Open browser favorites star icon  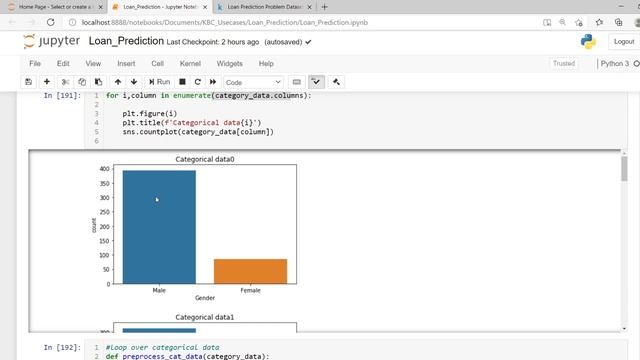599,22
